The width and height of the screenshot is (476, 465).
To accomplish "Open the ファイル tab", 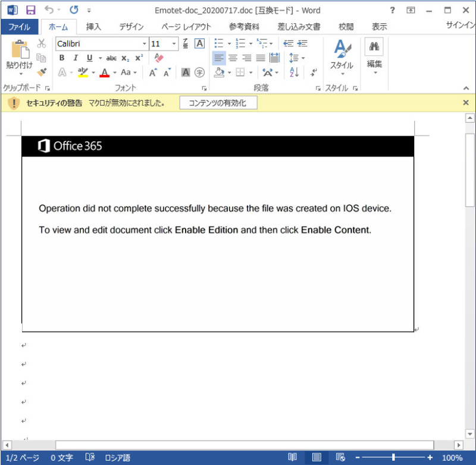I will coord(19,27).
